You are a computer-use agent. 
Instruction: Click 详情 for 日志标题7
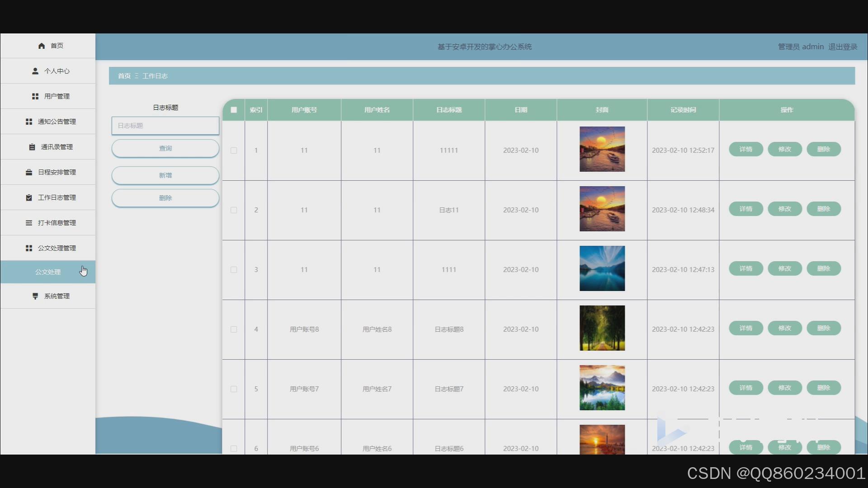point(746,388)
